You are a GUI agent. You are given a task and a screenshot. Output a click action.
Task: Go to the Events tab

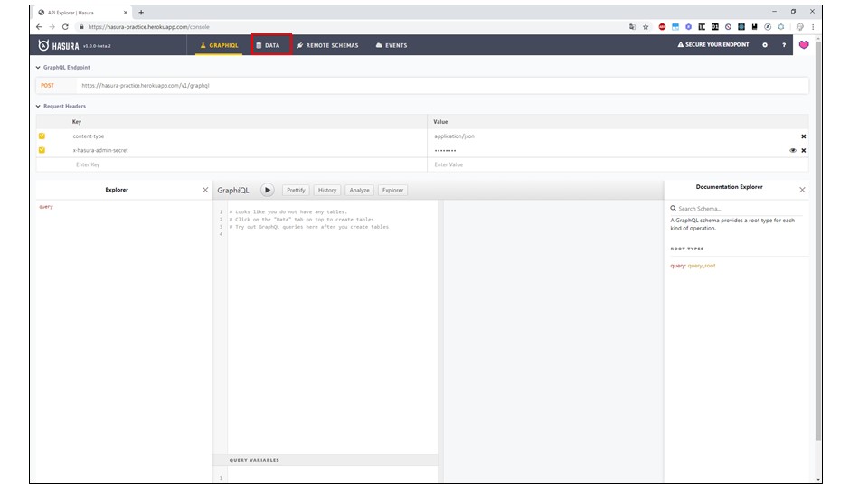click(392, 45)
